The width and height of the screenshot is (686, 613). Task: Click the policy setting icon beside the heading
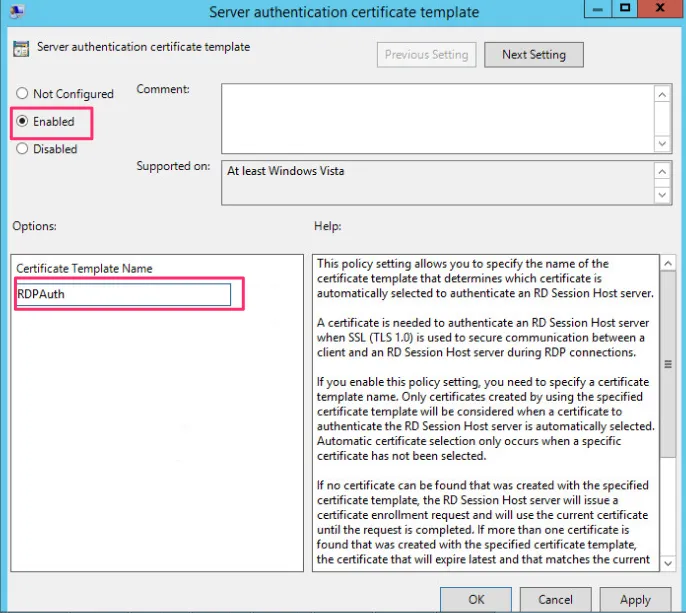coord(21,49)
